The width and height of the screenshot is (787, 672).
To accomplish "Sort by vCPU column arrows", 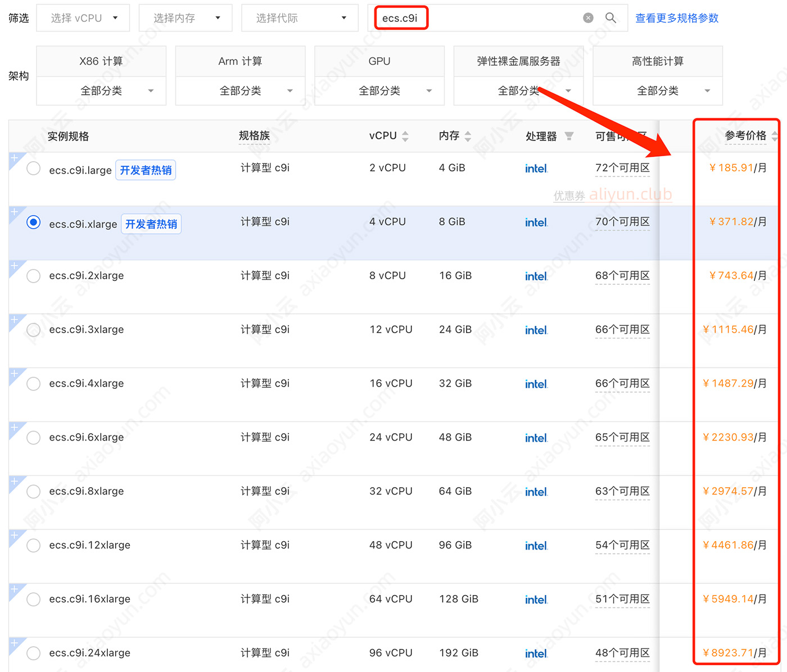I will point(405,136).
